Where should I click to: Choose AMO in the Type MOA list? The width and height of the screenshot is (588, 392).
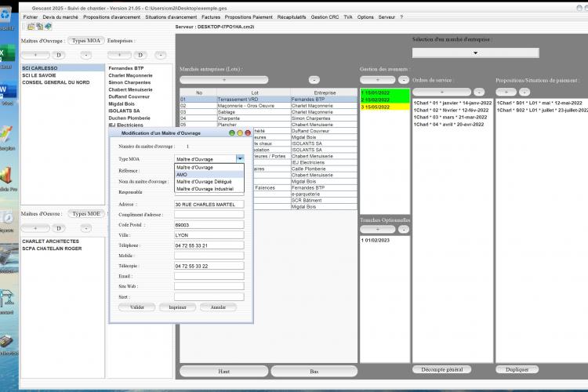tap(209, 174)
